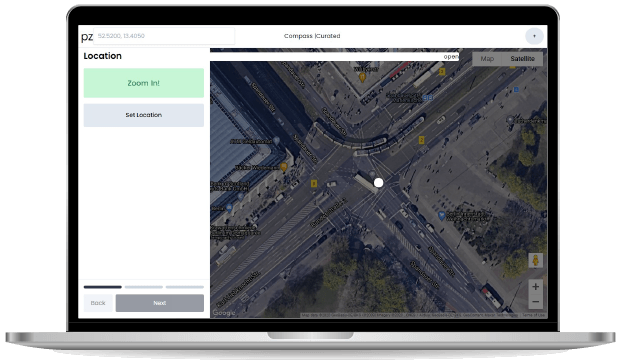Viewport: 621px width, 361px height.
Task: Switch map to Satellite view
Action: 522,59
